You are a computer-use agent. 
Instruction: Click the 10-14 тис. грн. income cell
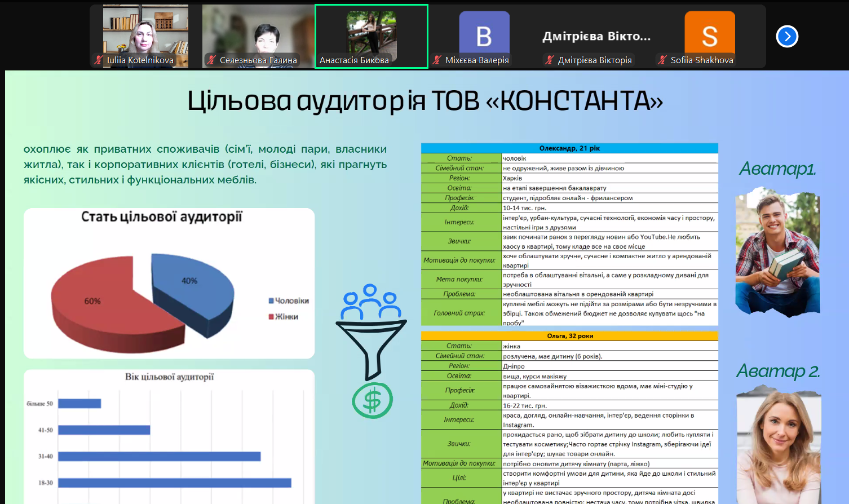pos(610,208)
